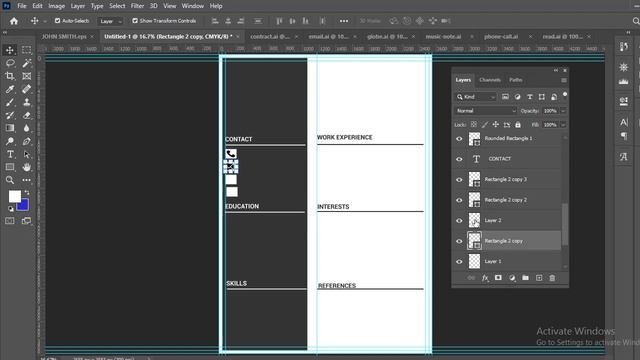This screenshot has width=640, height=360.
Task: Select the Pen tool
Action: click(27, 141)
